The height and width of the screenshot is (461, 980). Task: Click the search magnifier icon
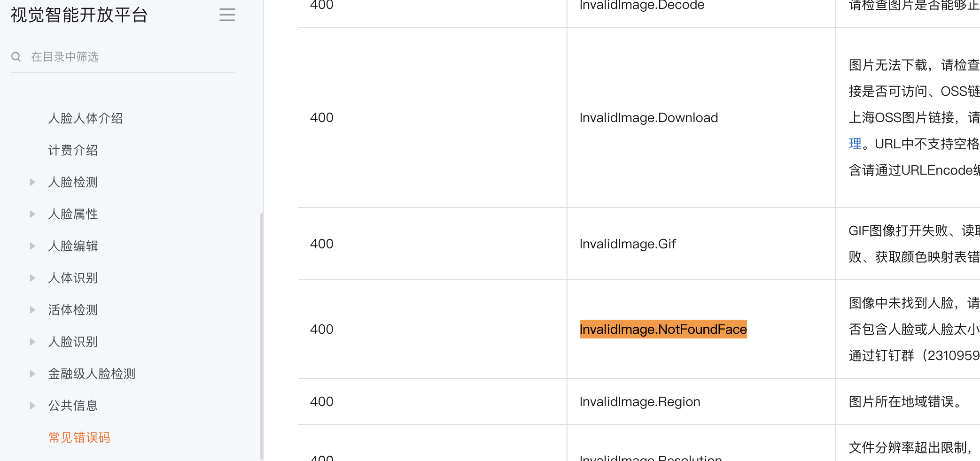[16, 57]
